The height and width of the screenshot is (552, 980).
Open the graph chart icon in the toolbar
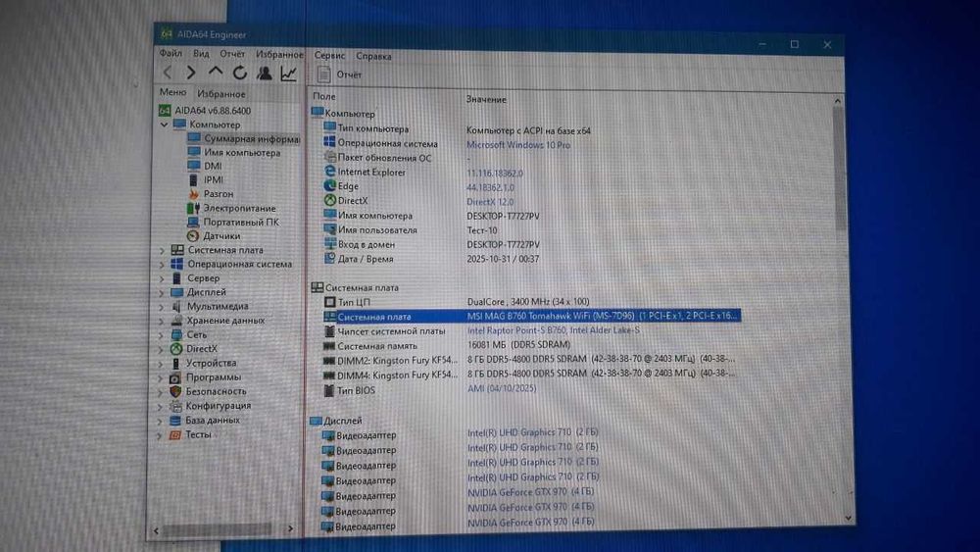coord(288,74)
